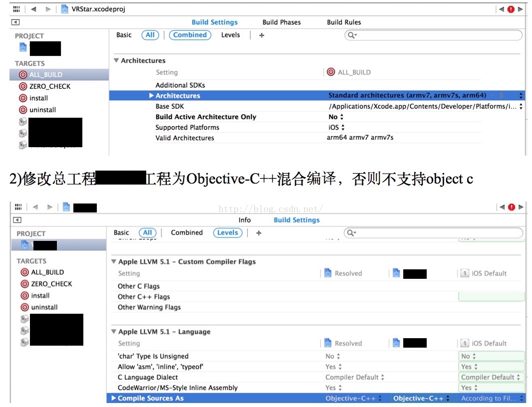Jump to next issue in bottom window
The width and height of the screenshot is (532, 407).
coord(521,207)
